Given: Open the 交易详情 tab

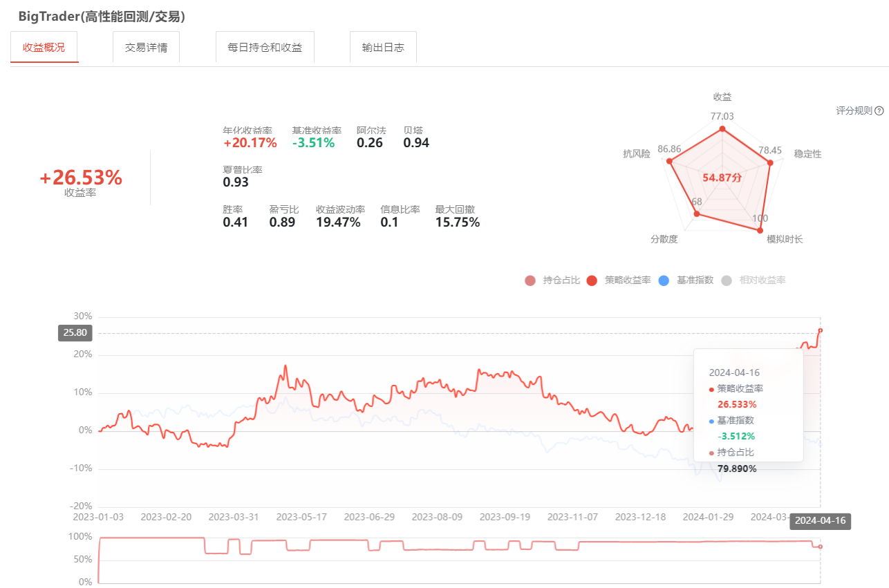Looking at the screenshot, I should point(146,47).
